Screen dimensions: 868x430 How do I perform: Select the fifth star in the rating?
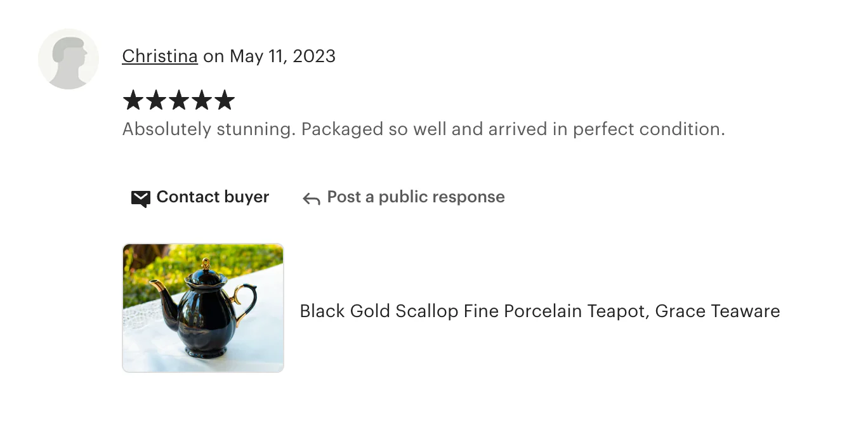[225, 100]
